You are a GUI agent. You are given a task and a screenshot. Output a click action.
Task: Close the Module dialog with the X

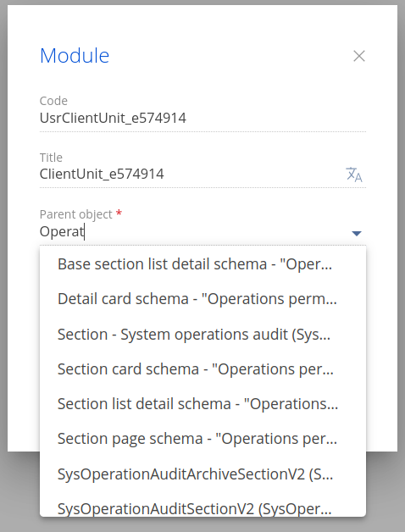(x=359, y=56)
